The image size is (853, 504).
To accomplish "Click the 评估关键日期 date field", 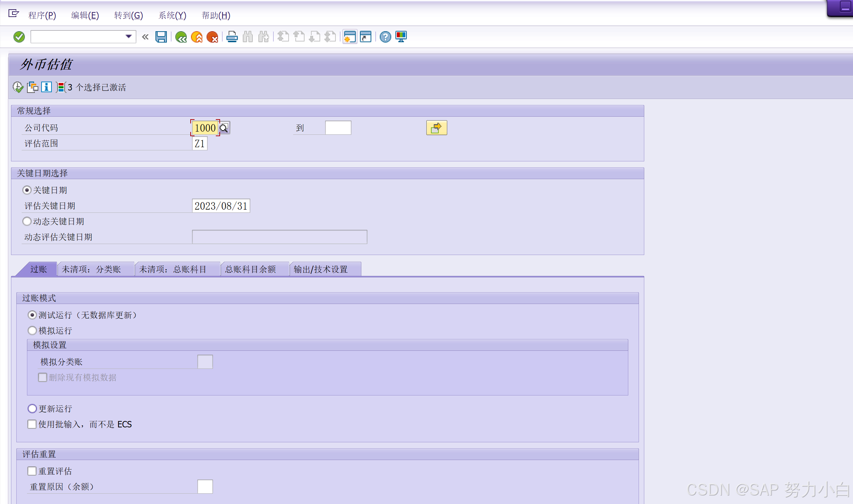I will 221,206.
